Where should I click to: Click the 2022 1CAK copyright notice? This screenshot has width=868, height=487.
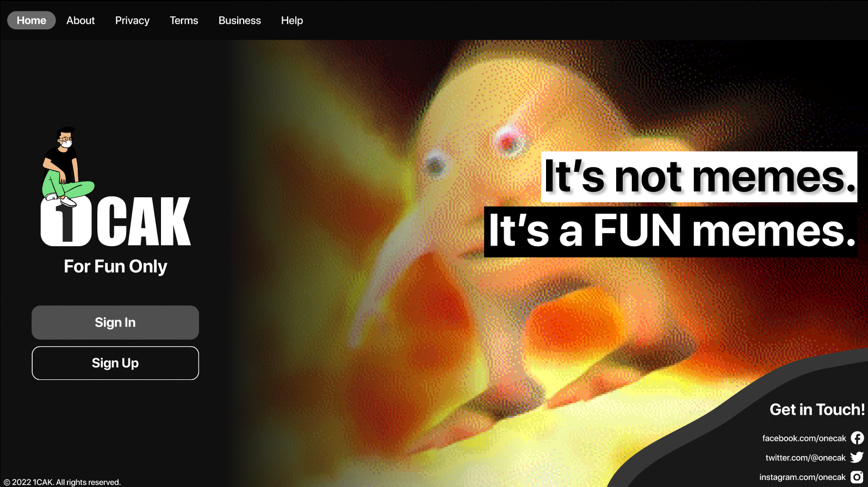(x=62, y=482)
